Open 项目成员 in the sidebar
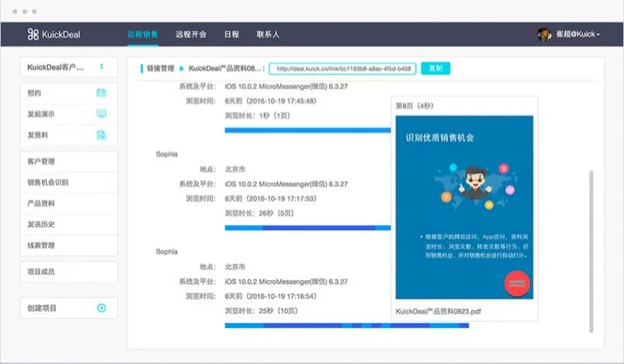Screen dimensions: 624x364 69,272
